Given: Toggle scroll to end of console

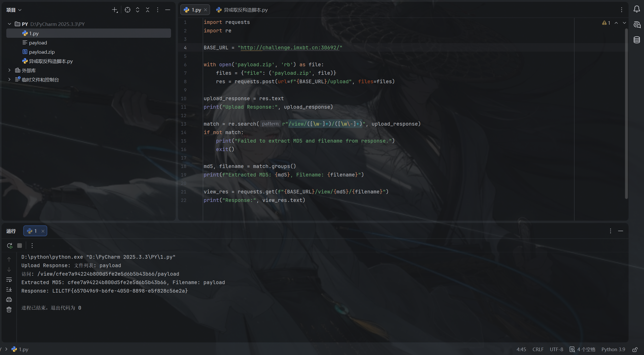Looking at the screenshot, I should [x=9, y=289].
